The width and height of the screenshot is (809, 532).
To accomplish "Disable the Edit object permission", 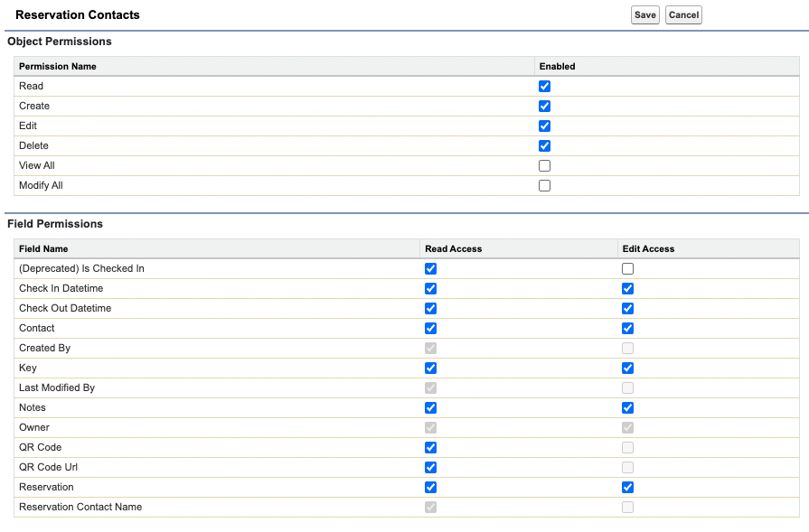I will [544, 126].
